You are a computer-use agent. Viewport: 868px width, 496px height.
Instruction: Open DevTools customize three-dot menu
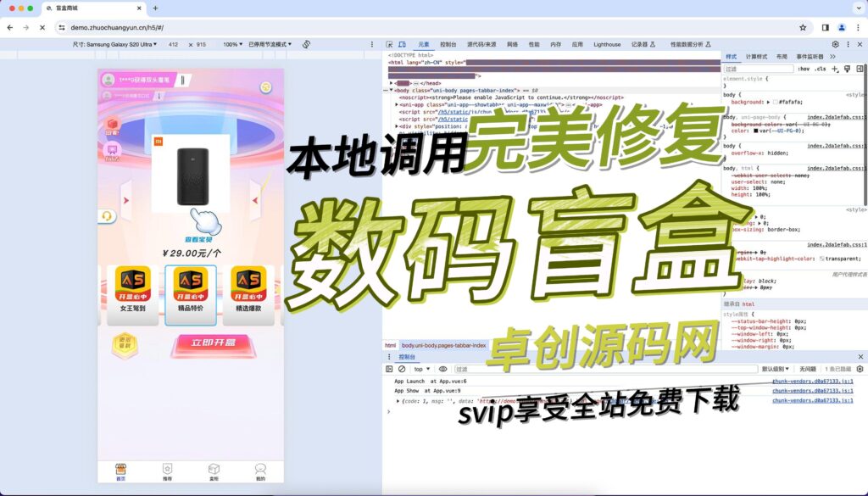pos(848,44)
